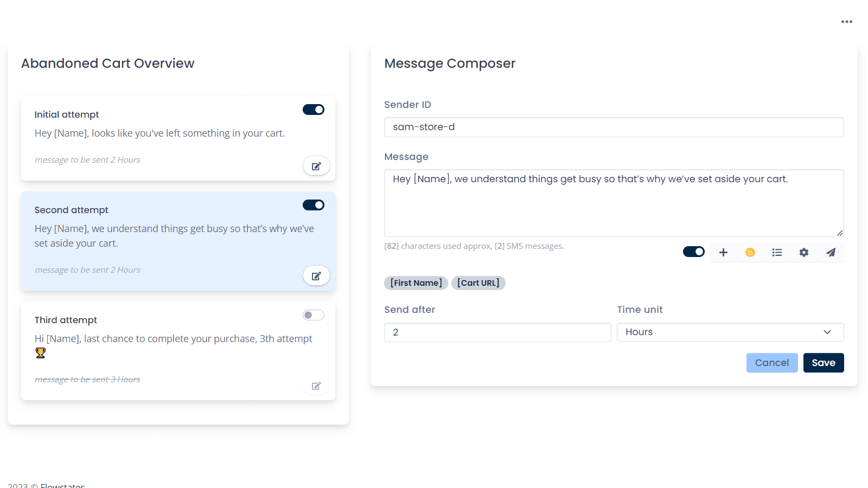Click the list icon in composer toolbar
The height and width of the screenshot is (488, 868).
[777, 253]
